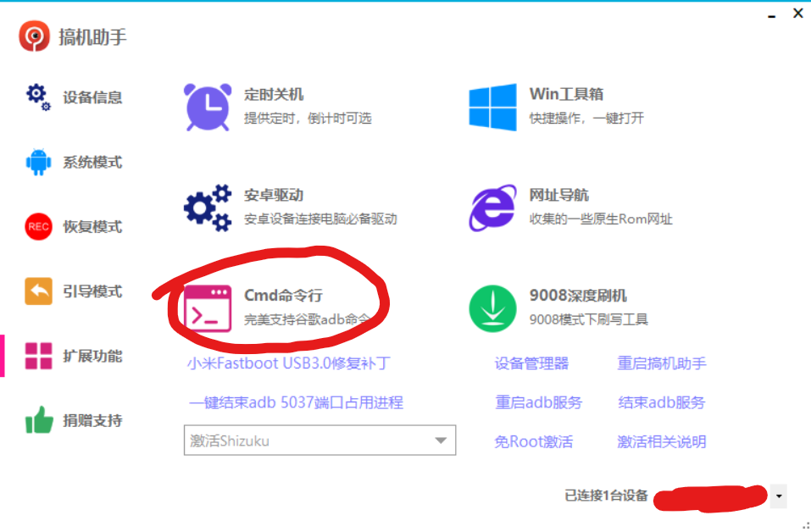Click the 安卓驱动 gears icon
Screen dimensions: 811x532
208,208
